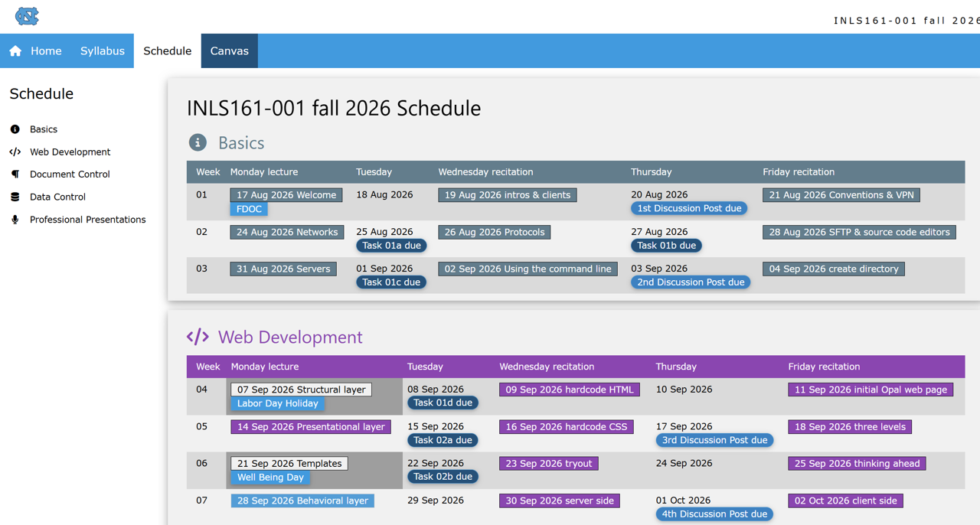Click 3rd Discussion Post due badge
This screenshot has height=525, width=980.
[715, 440]
